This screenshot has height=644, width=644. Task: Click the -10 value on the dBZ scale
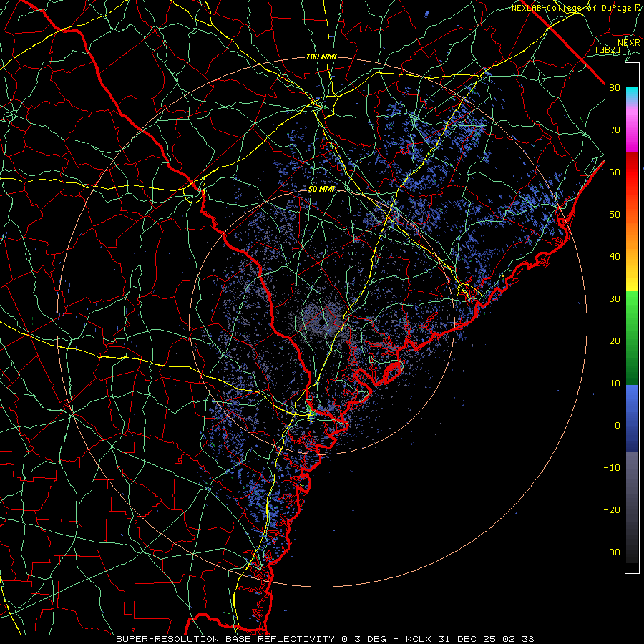612,468
